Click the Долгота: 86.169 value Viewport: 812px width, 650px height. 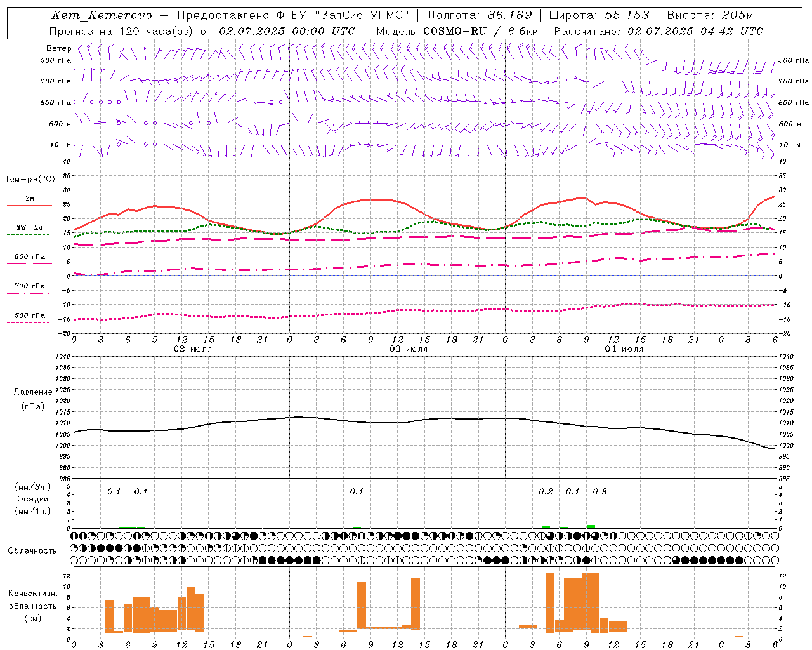coord(480,15)
